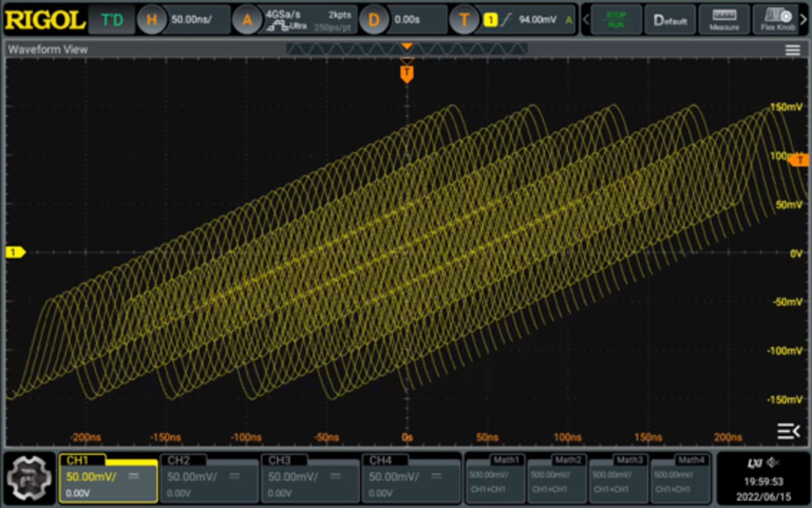
Task: Toggle the STOP/RUN acquisition button
Action: click(x=616, y=20)
